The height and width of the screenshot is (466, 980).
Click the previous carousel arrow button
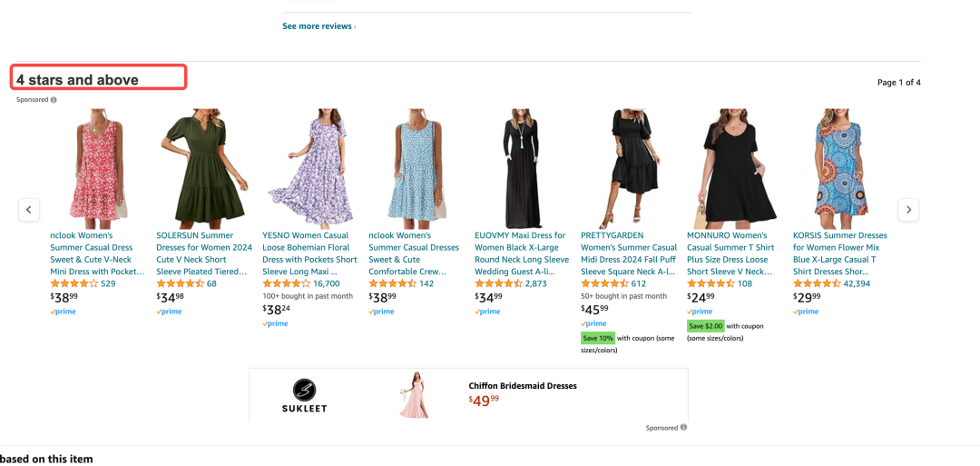pyautogui.click(x=29, y=210)
